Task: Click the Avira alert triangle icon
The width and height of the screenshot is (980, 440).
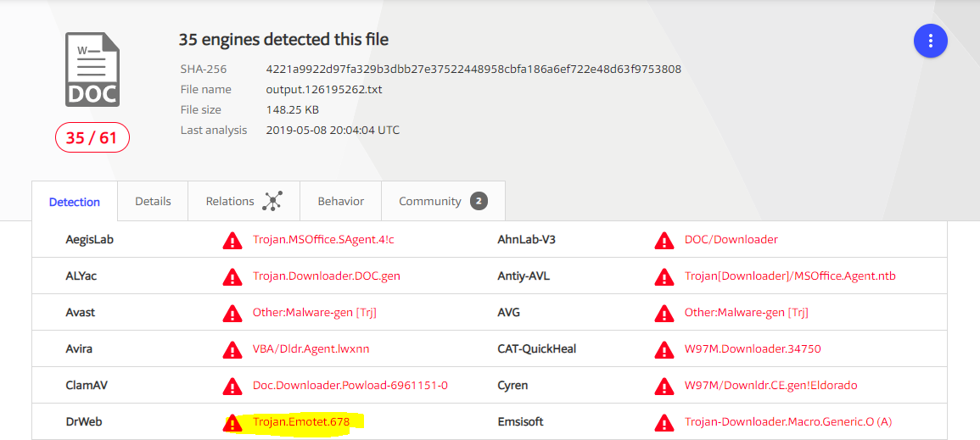Action: pos(232,349)
